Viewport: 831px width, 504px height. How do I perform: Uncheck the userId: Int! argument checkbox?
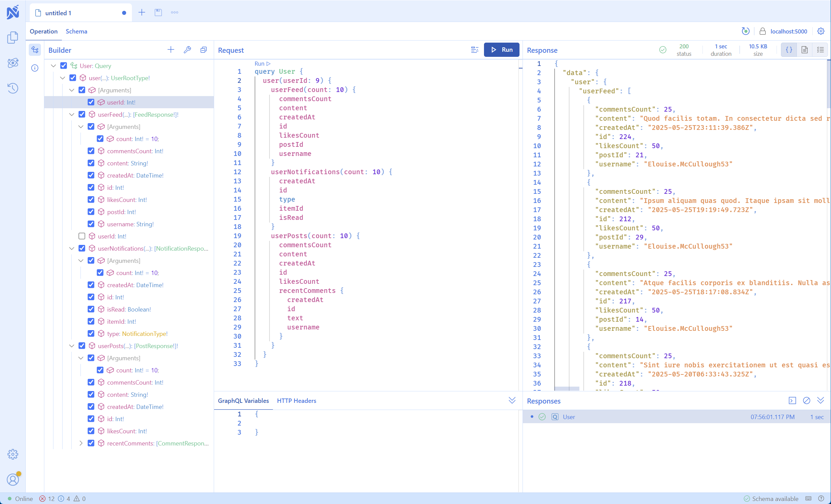point(91,102)
